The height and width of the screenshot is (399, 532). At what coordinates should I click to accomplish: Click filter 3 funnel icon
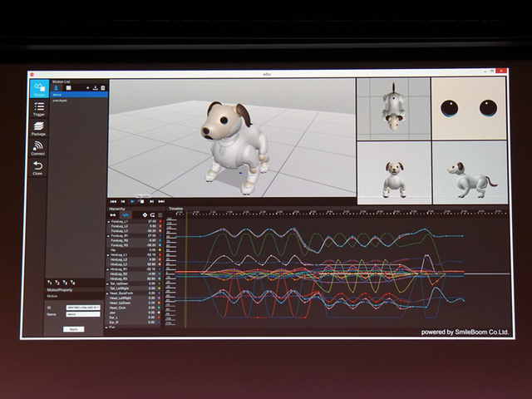click(x=65, y=283)
